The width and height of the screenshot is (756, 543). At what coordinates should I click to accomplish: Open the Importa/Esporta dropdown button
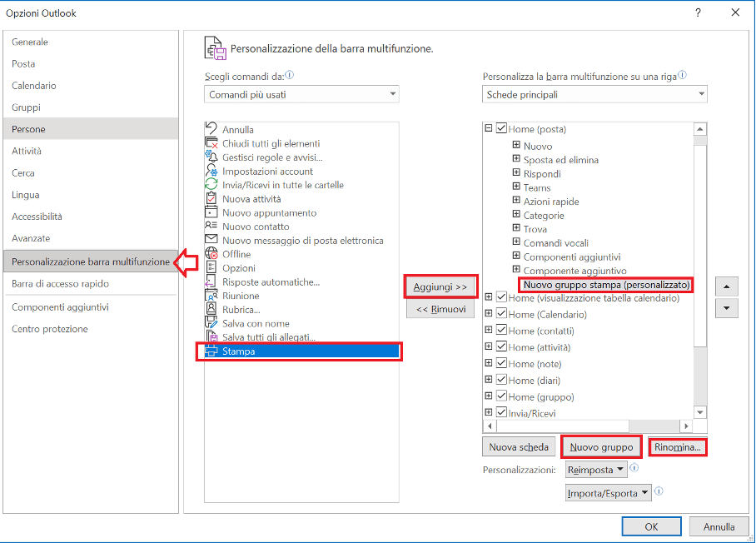point(609,493)
